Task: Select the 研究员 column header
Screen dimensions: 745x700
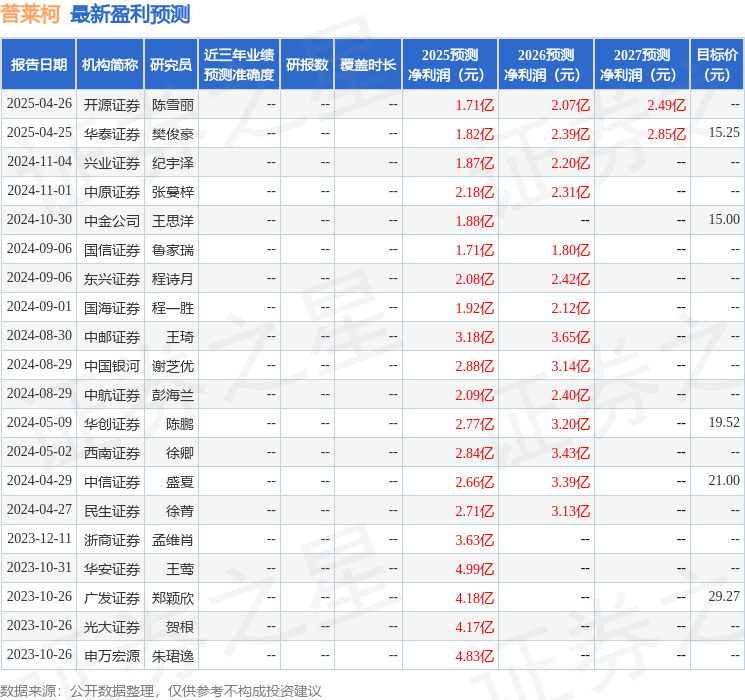Action: [x=171, y=65]
